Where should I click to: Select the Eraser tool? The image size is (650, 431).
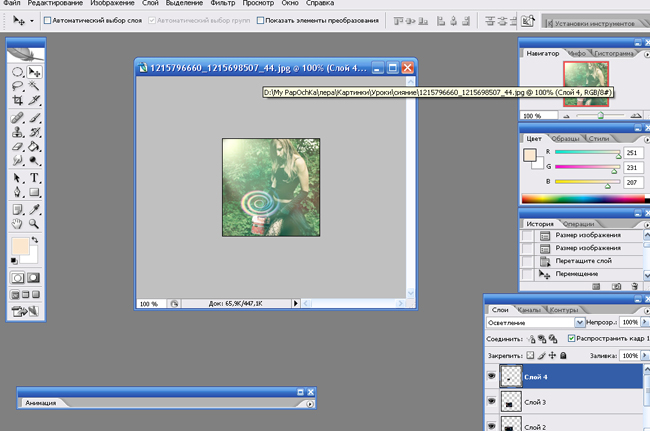point(17,146)
